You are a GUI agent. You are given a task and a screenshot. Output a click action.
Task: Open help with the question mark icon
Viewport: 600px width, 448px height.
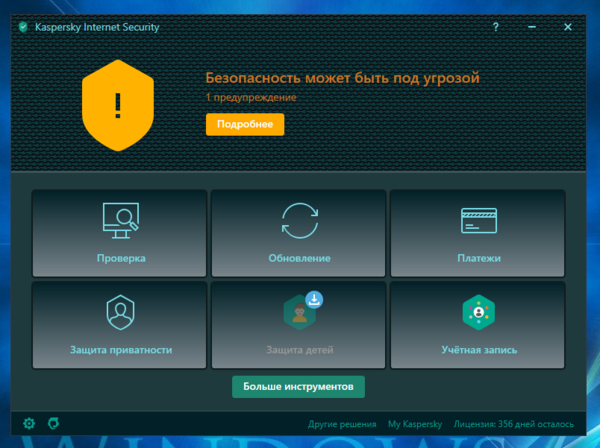(x=496, y=27)
